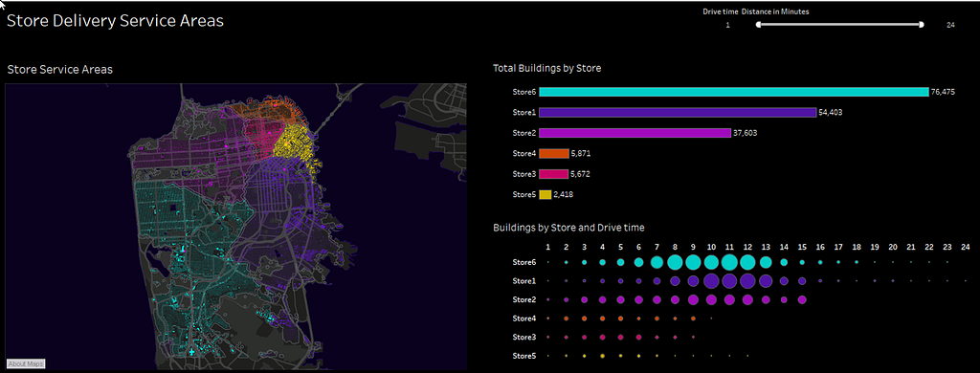Click the Store2 bubble at drive time 15
This screenshot has width=980, height=373.
pyautogui.click(x=802, y=300)
